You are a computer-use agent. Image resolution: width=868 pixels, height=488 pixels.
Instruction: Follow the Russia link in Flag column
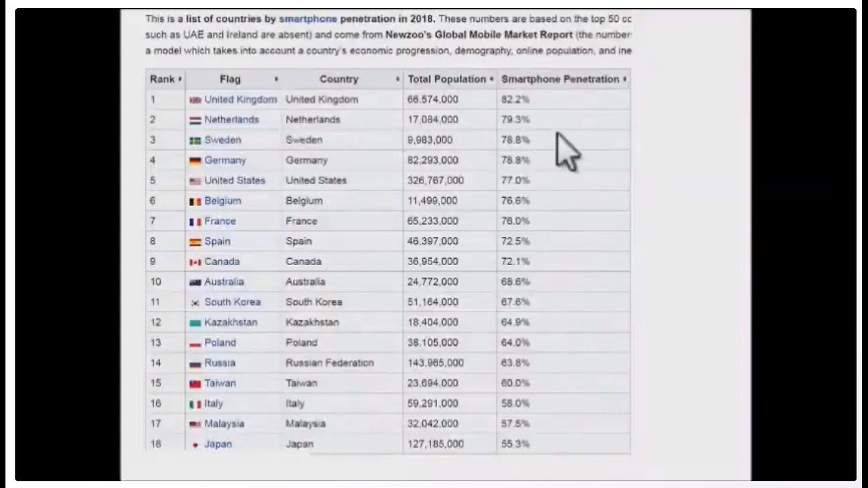click(220, 363)
